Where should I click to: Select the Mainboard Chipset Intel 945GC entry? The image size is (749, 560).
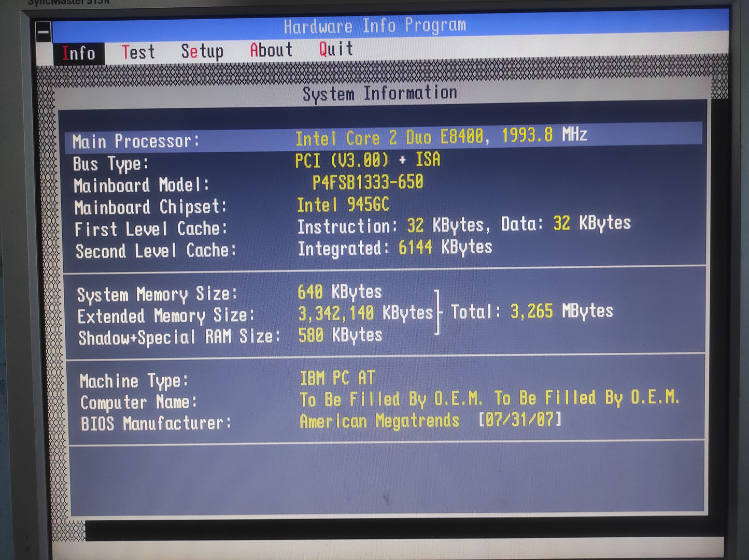coord(343,205)
